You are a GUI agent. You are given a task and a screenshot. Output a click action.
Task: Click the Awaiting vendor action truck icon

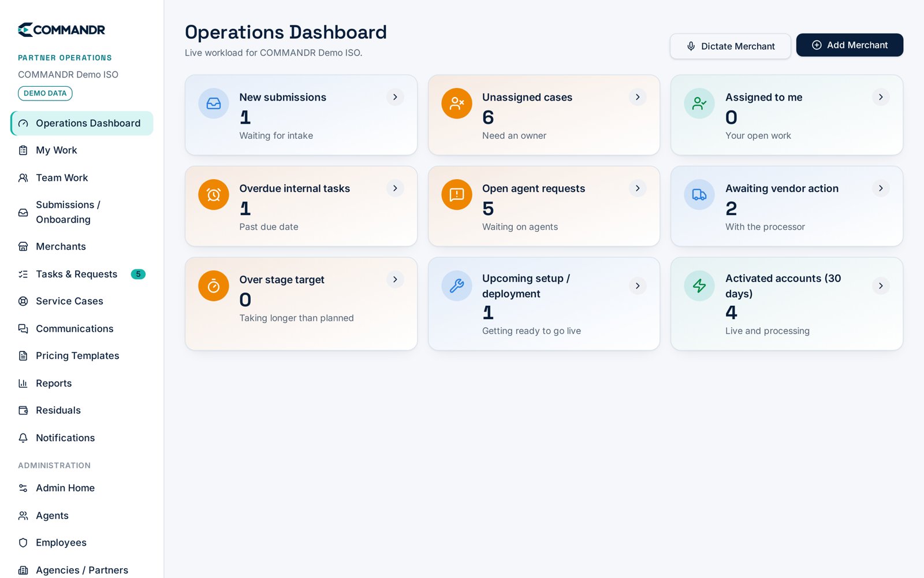point(699,195)
